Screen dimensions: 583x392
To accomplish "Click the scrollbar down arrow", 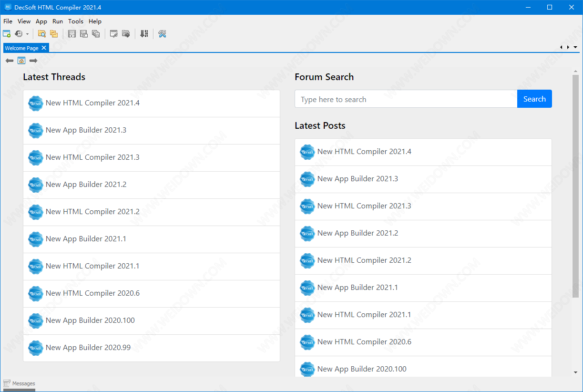I will click(575, 372).
